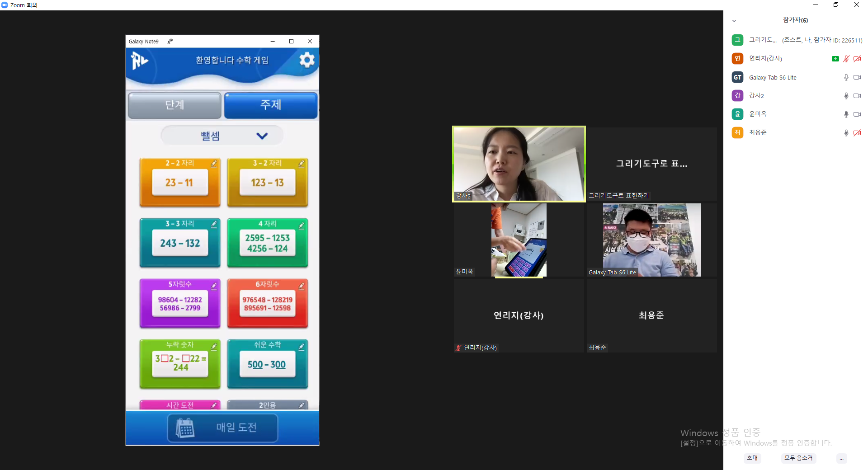Screen dimensions: 868x470
Task: Toggle microphone for participant 윤미옥
Action: click(846, 114)
